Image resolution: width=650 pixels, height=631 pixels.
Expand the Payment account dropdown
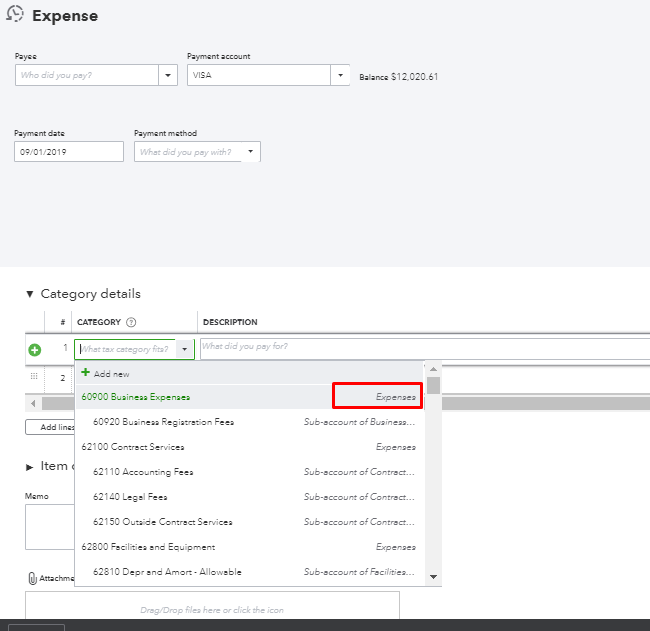coord(340,75)
